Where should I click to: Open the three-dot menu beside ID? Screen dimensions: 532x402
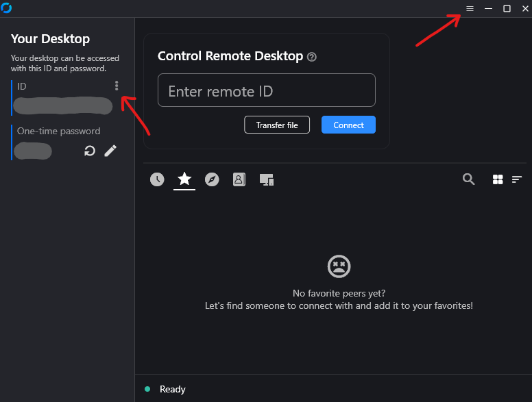point(117,86)
